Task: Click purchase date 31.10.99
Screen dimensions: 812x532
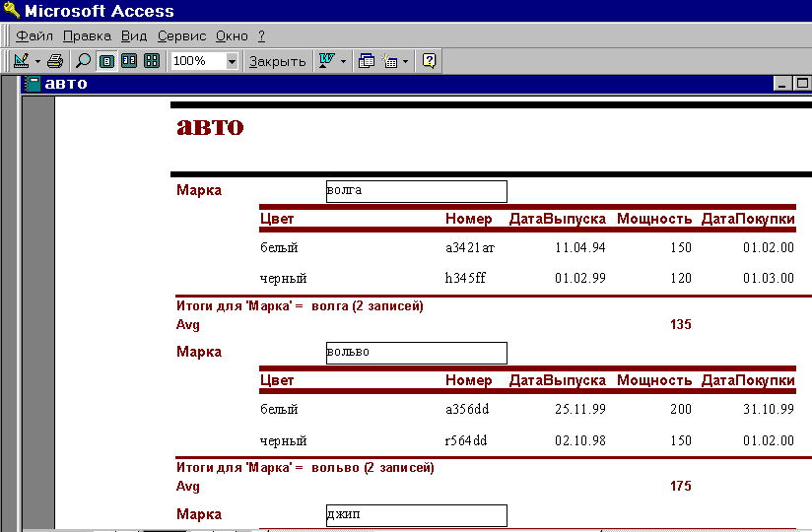Action: (769, 409)
